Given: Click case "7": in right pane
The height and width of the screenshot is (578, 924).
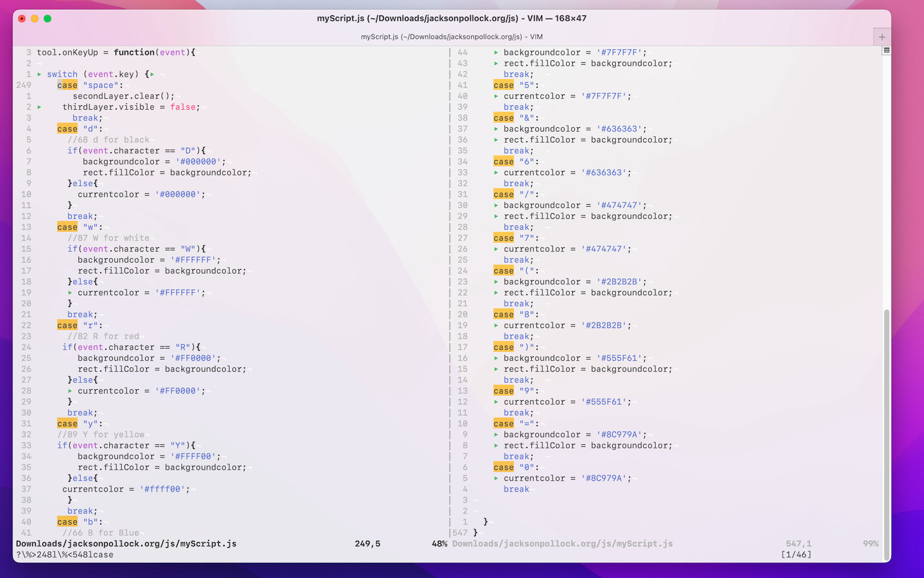Looking at the screenshot, I should point(516,238).
